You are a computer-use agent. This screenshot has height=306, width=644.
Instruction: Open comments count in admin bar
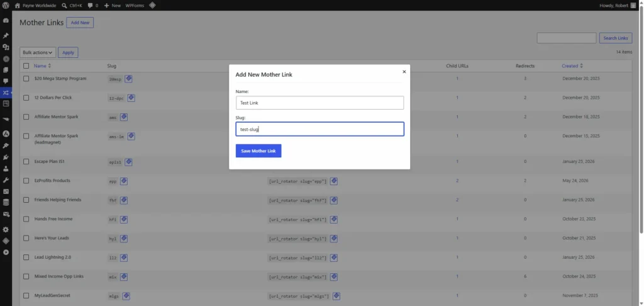pos(93,6)
